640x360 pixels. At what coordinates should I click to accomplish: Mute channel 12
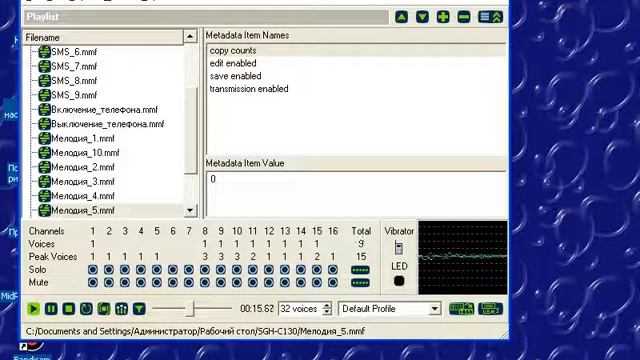click(269, 282)
